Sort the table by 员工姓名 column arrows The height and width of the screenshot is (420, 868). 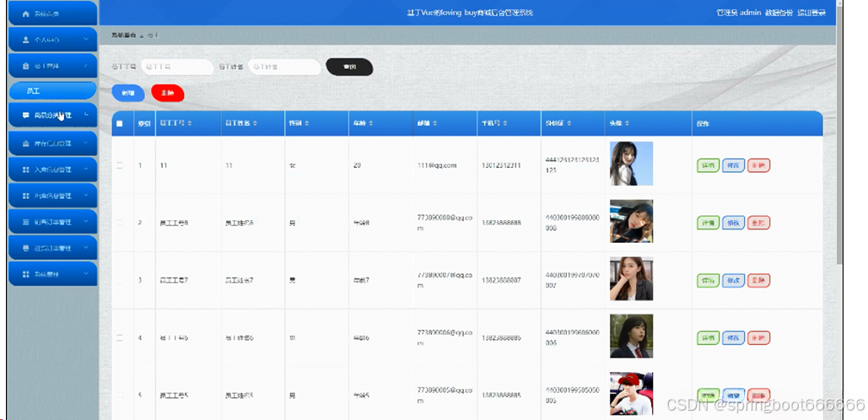click(255, 124)
